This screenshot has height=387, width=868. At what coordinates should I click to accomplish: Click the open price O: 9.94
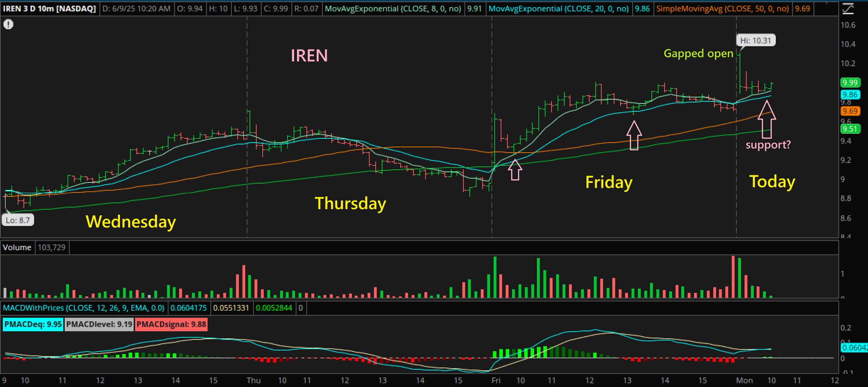190,9
